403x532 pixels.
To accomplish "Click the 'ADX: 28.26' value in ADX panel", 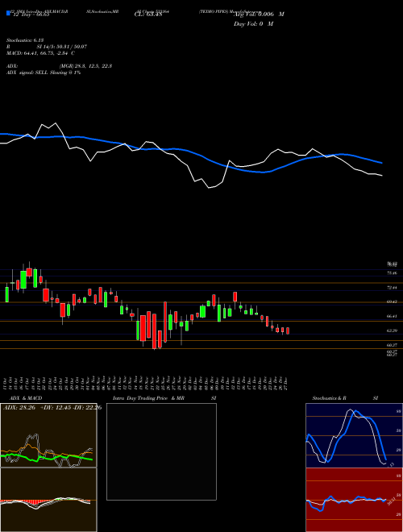I will [19, 407].
